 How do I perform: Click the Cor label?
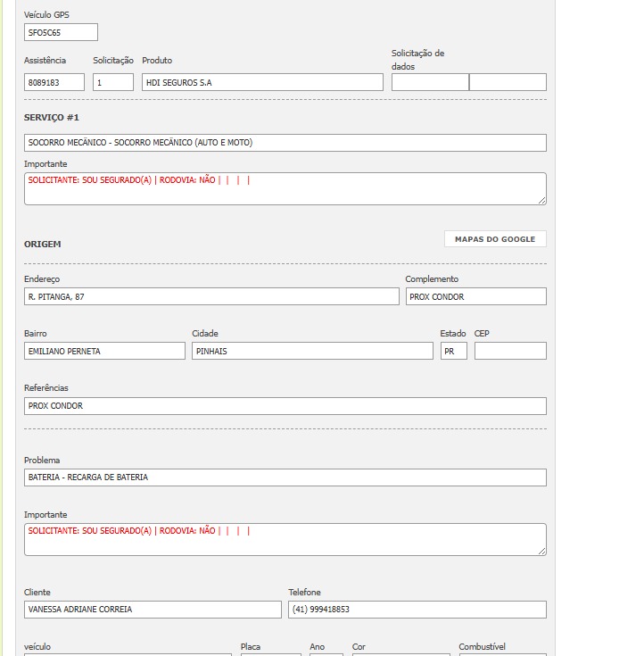(x=359, y=647)
